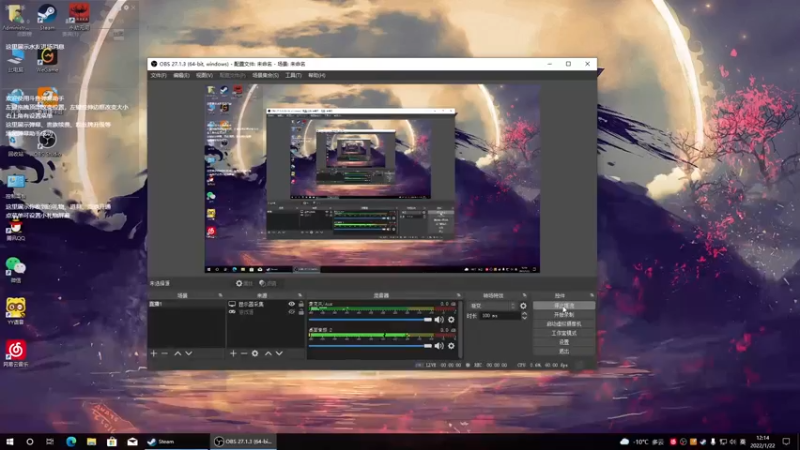Launch Microsoft Edge from taskbar

click(71, 441)
